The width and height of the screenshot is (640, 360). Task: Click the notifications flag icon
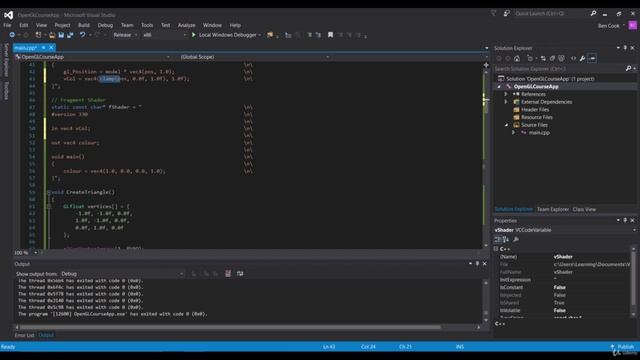coord(493,13)
